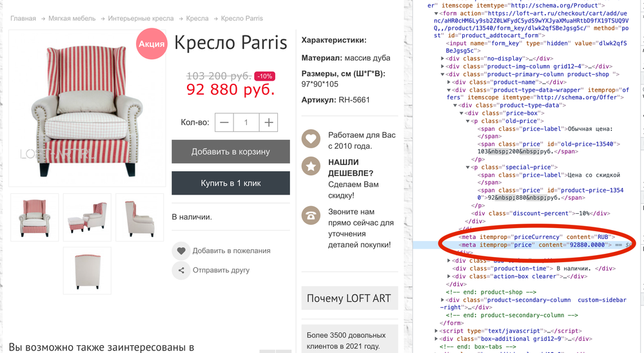644x353 pixels.
Task: Go to Мягкая мебель breadcrumb
Action: click(x=72, y=19)
